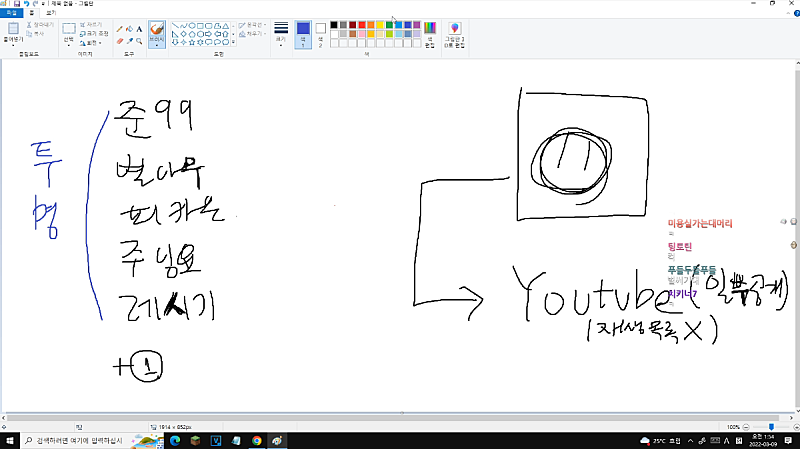Open the Edit with Paint 3D button
Viewport: 800px width, 449px height.
point(454,35)
